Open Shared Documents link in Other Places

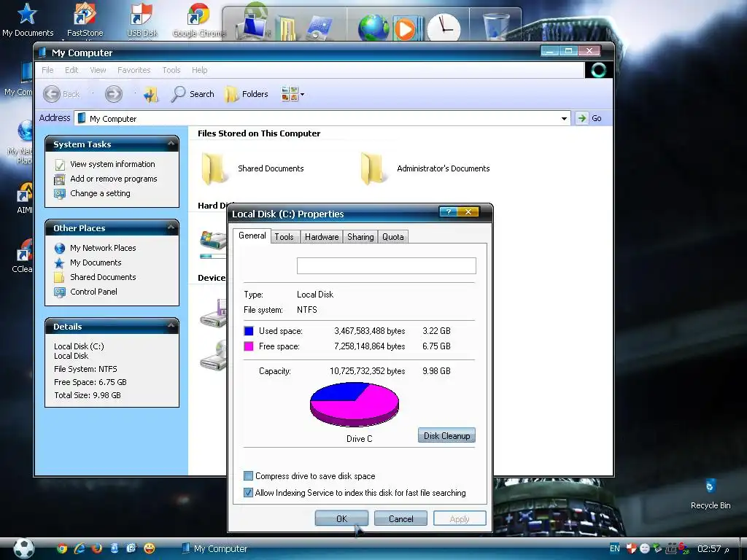click(103, 277)
